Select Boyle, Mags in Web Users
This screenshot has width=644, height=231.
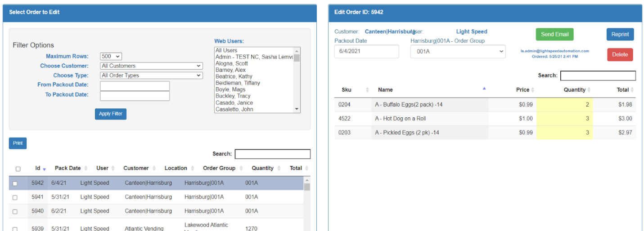click(254, 89)
